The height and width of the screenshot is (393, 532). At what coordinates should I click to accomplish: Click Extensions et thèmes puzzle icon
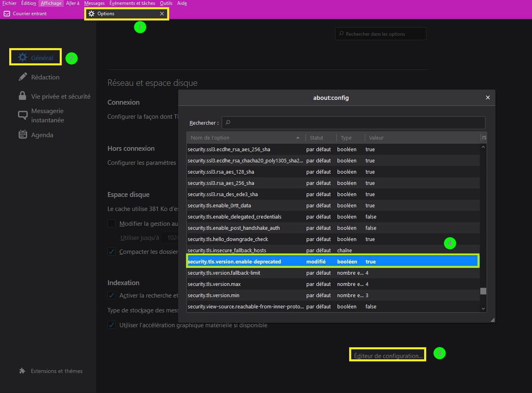pyautogui.click(x=22, y=371)
